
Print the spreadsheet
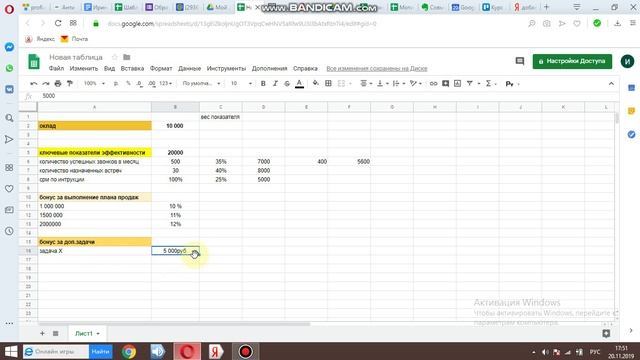click(x=58, y=84)
